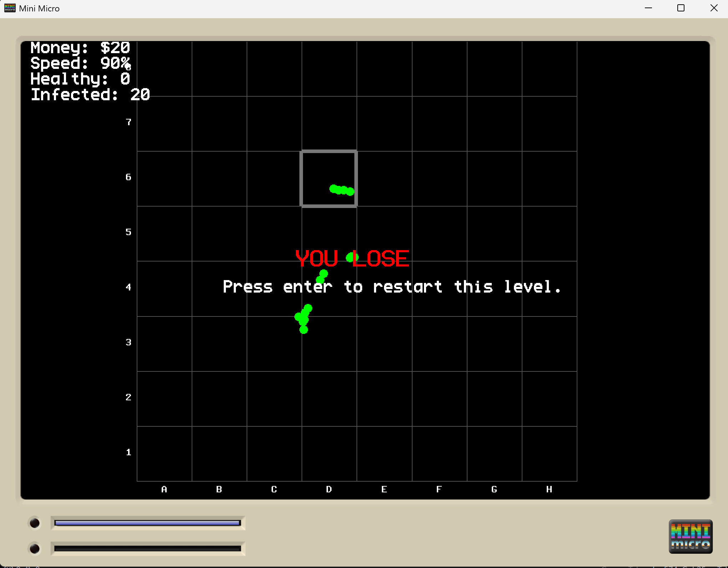Click the Money: $20 readout
Viewport: 728px width, 568px height.
[x=80, y=48]
